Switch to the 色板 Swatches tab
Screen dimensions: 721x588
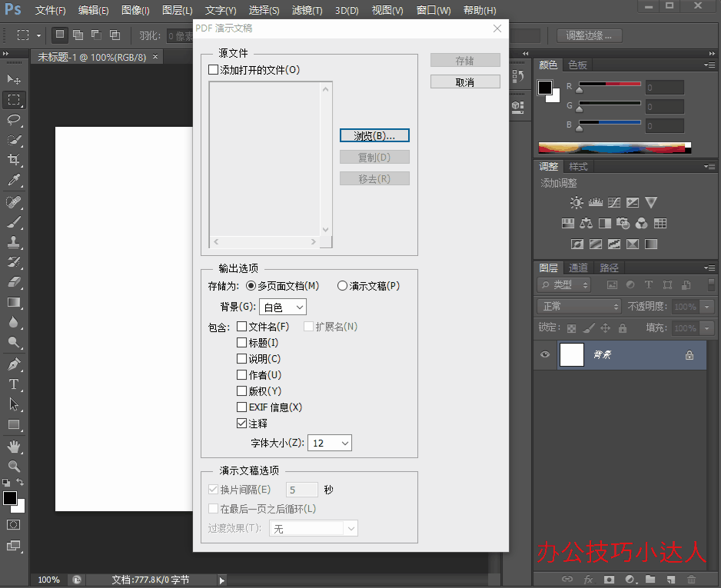pos(577,65)
